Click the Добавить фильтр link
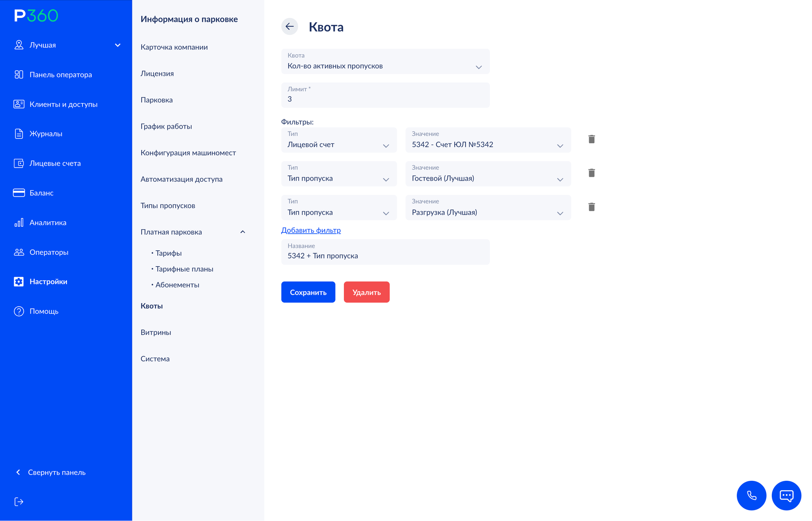The width and height of the screenshot is (812, 521). [x=311, y=230]
